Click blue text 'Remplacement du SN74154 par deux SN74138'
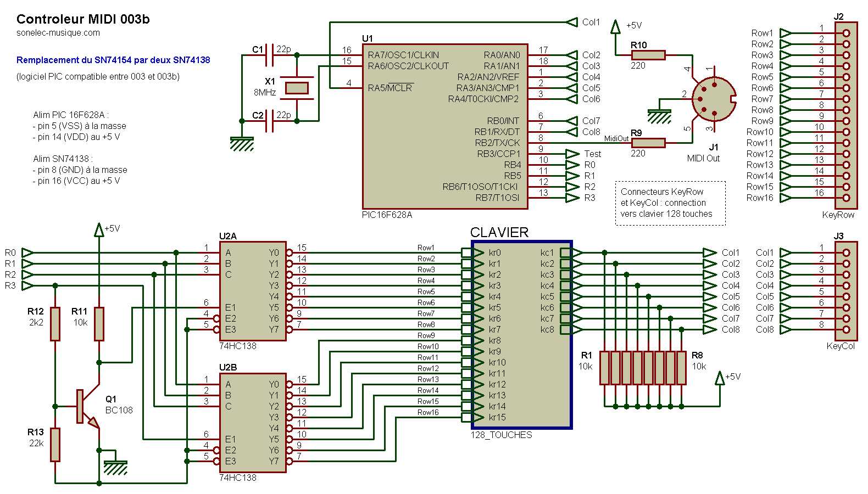The image size is (868, 494). pyautogui.click(x=113, y=60)
